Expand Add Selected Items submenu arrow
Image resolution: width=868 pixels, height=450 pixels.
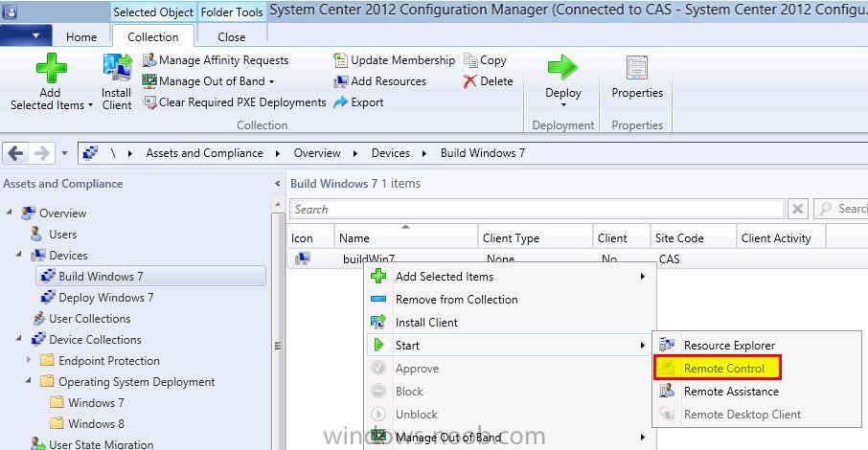point(642,276)
